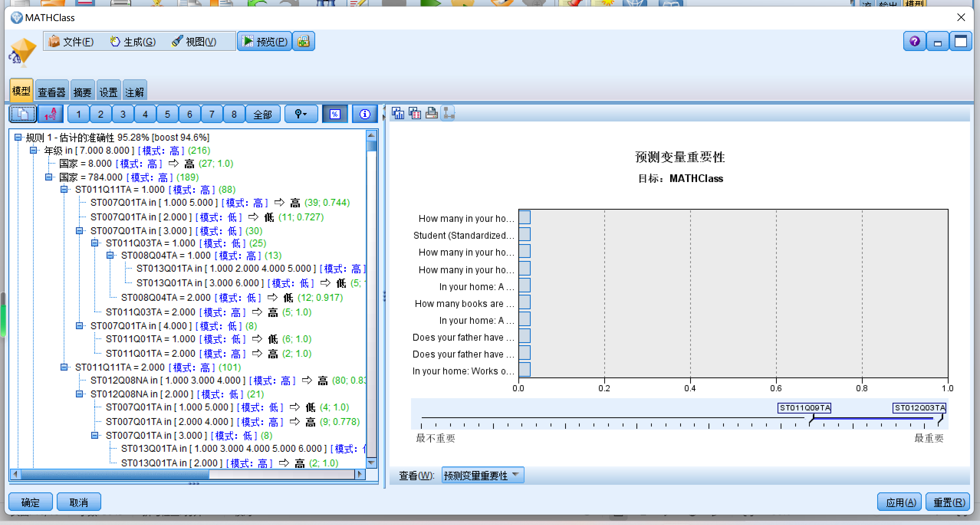
Task: Open the 生成(G) menu
Action: (133, 41)
